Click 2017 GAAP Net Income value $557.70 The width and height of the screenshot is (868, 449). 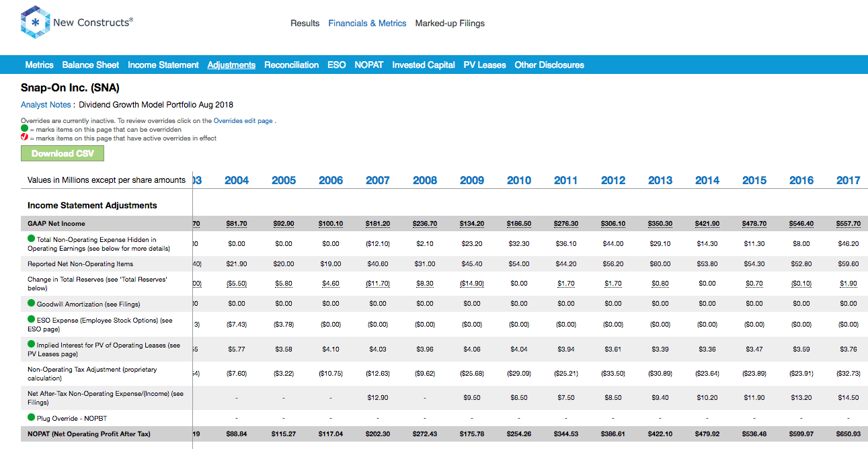coord(849,224)
